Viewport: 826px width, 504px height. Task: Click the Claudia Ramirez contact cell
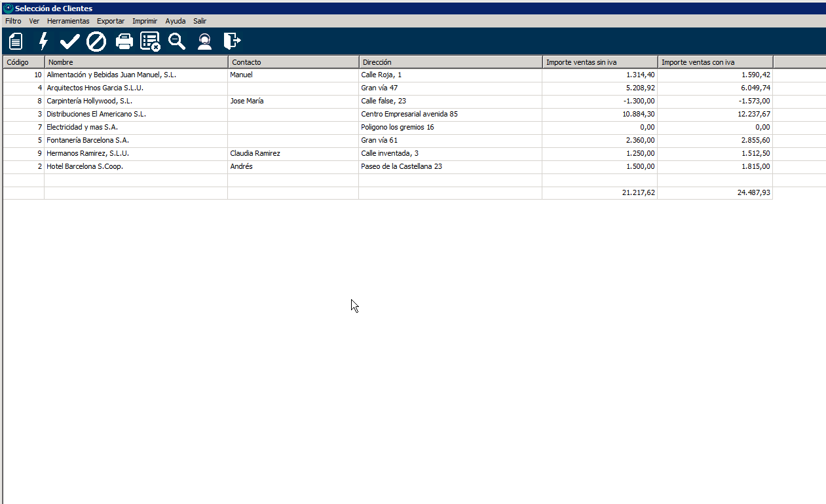[255, 153]
